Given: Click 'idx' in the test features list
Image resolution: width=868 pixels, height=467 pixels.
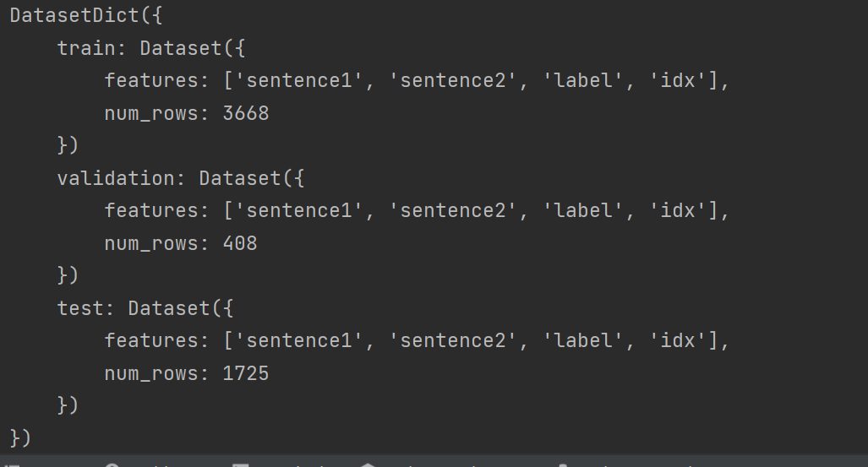Looking at the screenshot, I should click(678, 340).
